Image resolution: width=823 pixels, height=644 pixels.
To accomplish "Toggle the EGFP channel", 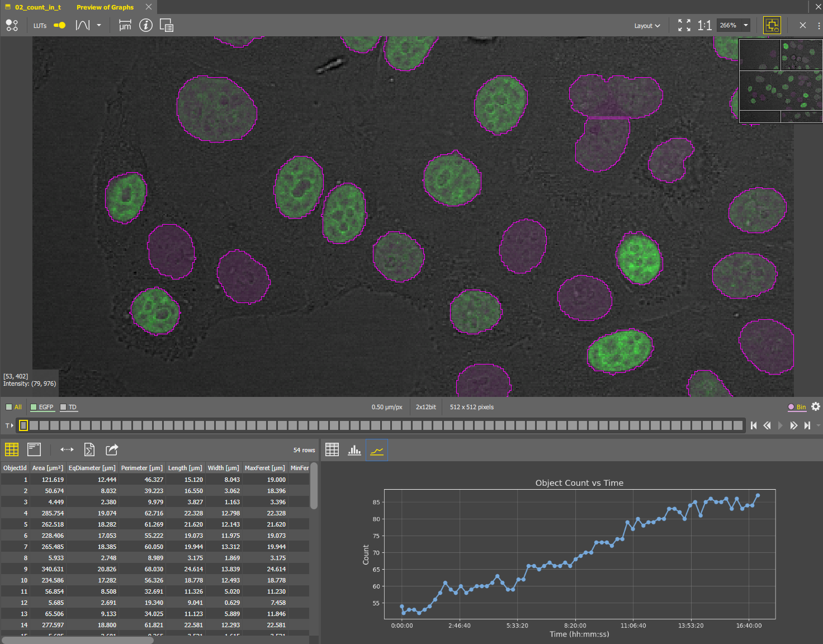I will coord(42,407).
